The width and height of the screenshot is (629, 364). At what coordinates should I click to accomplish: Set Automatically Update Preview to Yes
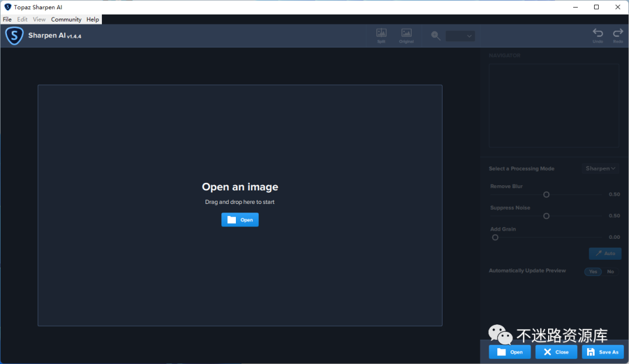[593, 272]
